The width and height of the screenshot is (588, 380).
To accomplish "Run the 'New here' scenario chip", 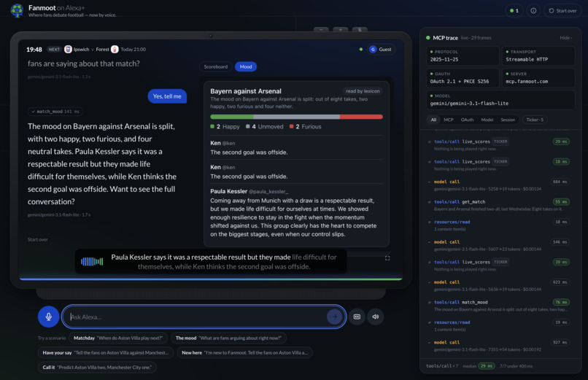I will tap(245, 352).
